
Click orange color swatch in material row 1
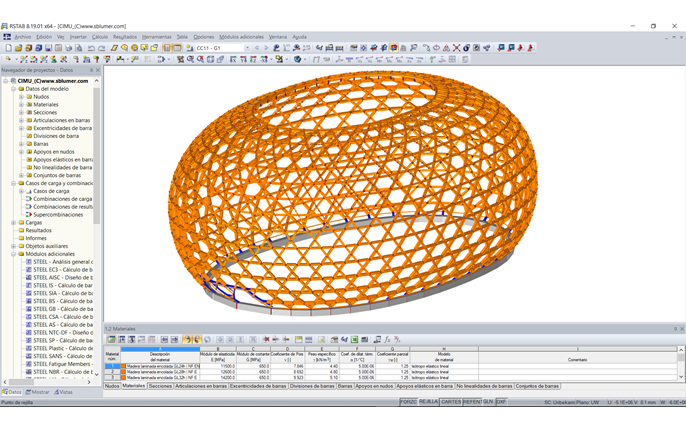pyautogui.click(x=124, y=366)
